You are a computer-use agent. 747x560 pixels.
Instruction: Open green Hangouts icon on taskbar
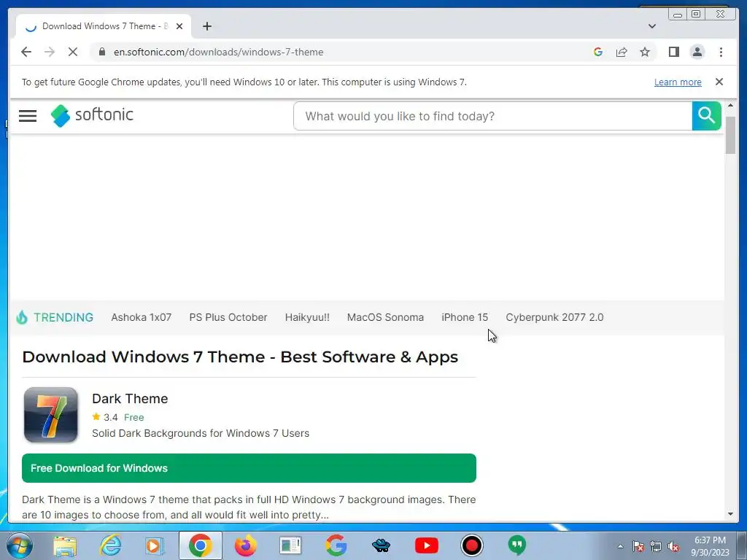tap(517, 545)
